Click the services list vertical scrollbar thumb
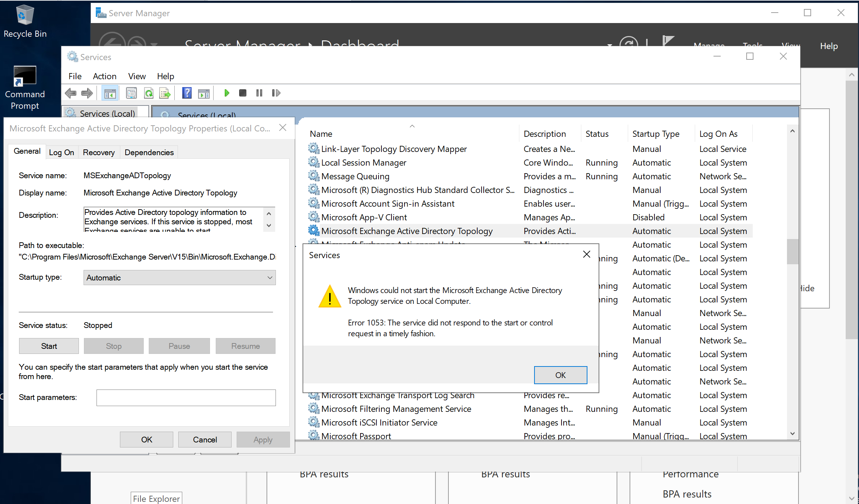The image size is (859, 504). click(x=792, y=251)
